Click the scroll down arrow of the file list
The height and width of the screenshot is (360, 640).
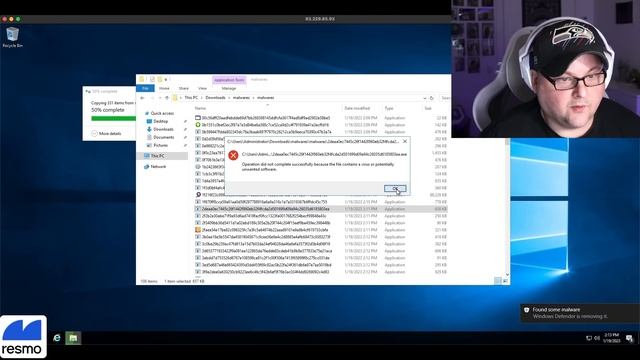507,275
